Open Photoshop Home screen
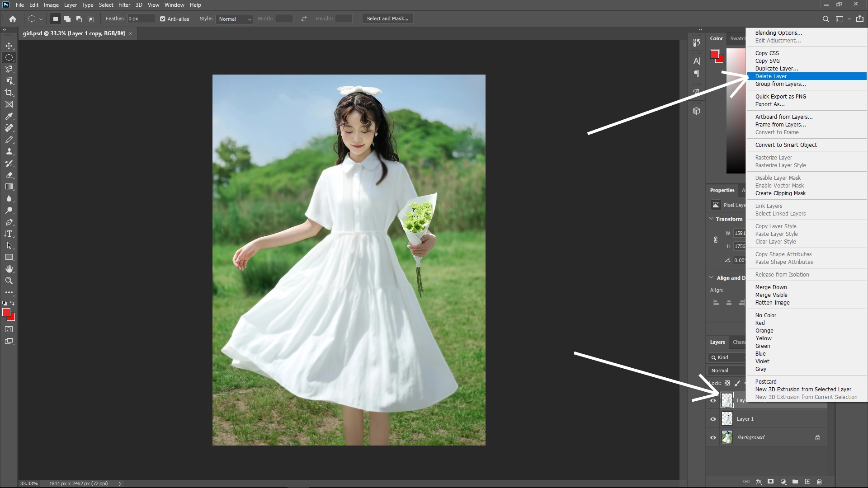 (x=12, y=19)
